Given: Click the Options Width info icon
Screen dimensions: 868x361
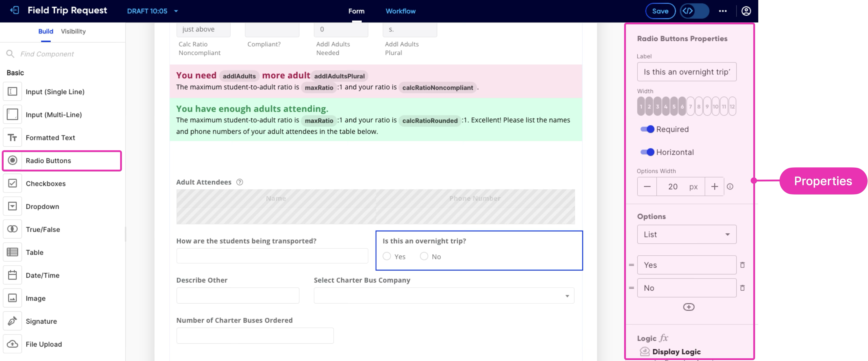Looking at the screenshot, I should (730, 187).
